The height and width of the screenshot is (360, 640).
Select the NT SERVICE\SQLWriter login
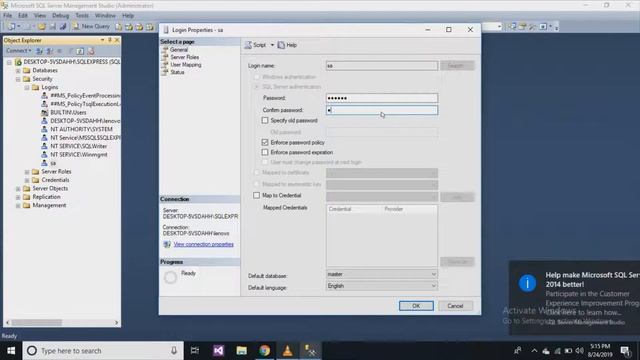(78, 146)
